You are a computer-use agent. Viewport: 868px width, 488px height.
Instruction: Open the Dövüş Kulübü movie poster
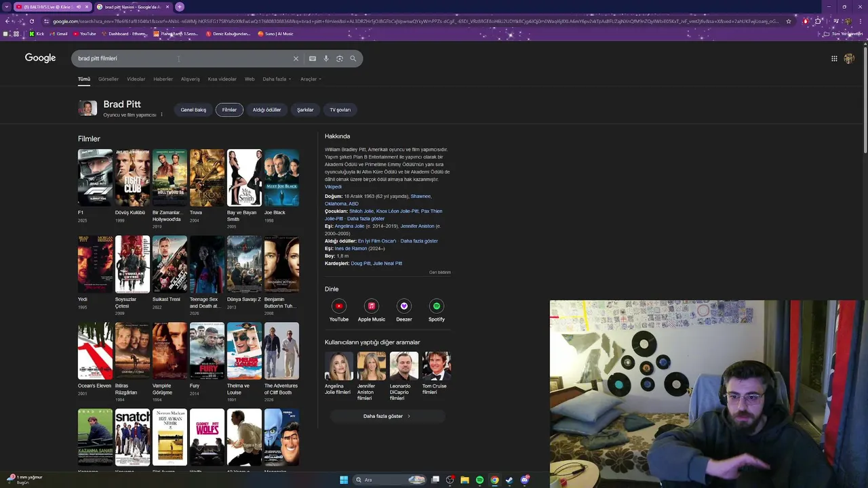132,178
